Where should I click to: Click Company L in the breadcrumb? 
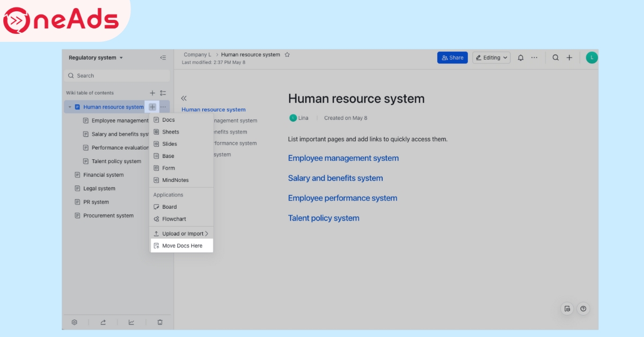click(x=197, y=55)
